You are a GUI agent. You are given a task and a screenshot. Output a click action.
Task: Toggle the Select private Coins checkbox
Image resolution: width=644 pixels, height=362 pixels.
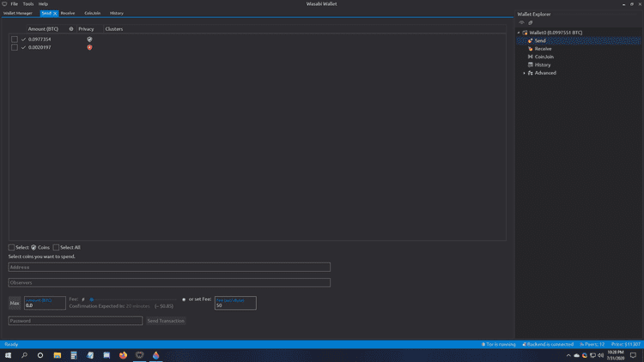pos(11,248)
